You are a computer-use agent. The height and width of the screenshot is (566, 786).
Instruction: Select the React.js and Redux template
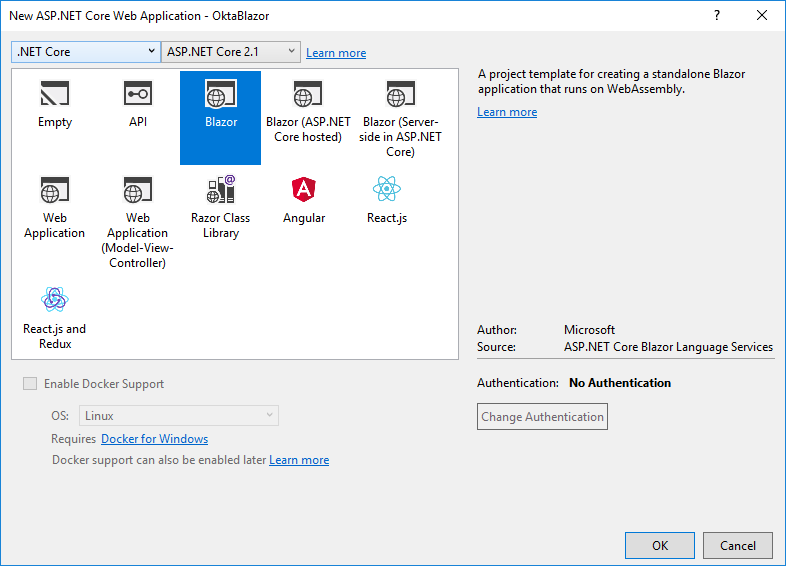(x=55, y=300)
